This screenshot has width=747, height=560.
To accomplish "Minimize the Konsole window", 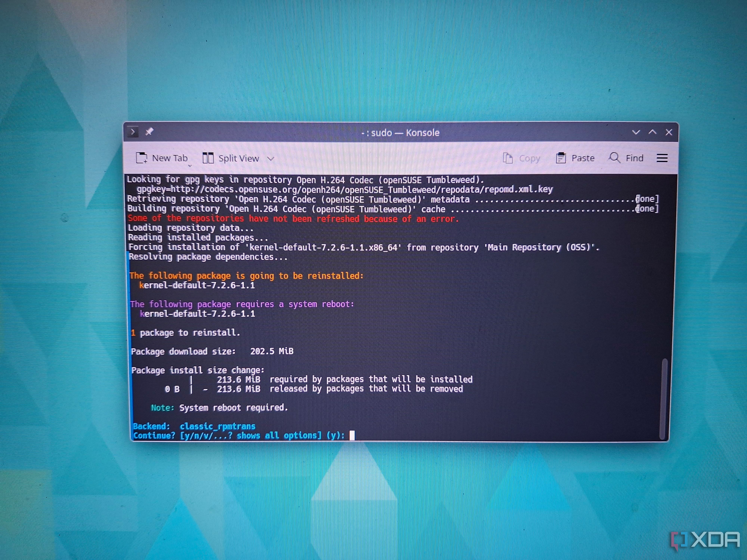I will 636,132.
